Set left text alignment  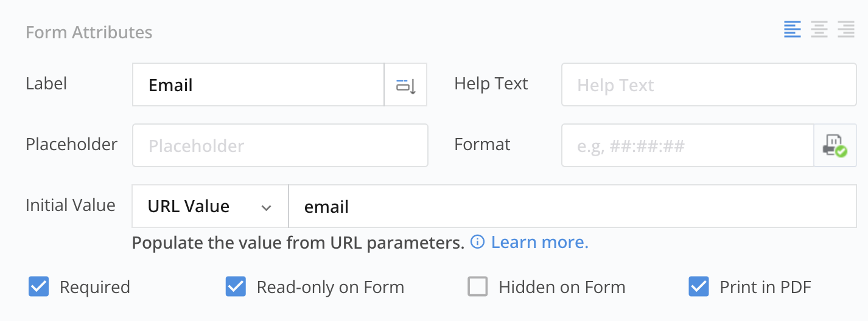792,29
